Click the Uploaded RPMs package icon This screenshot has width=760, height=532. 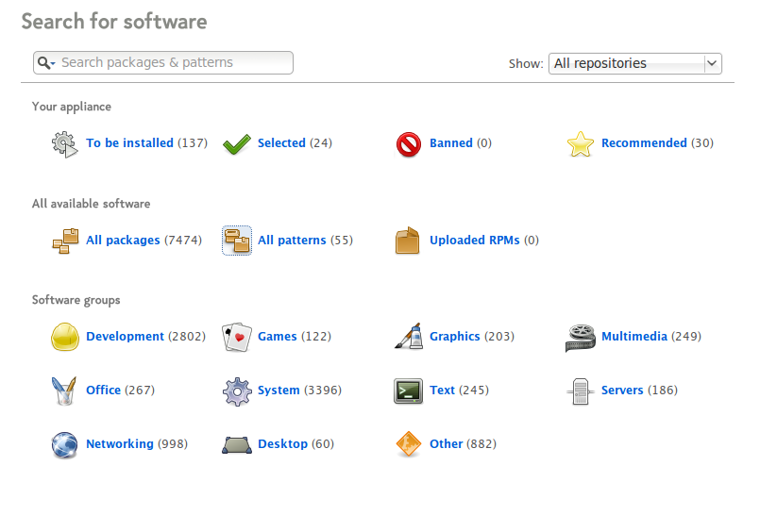tap(407, 241)
